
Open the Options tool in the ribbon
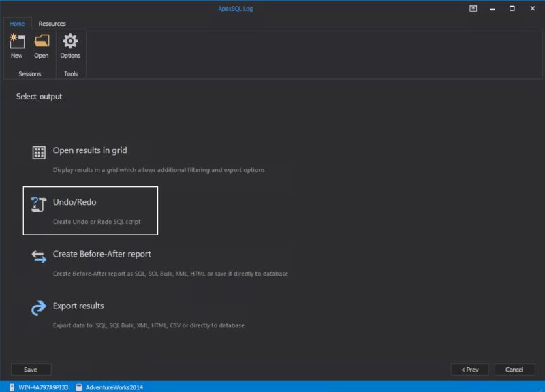[x=70, y=42]
